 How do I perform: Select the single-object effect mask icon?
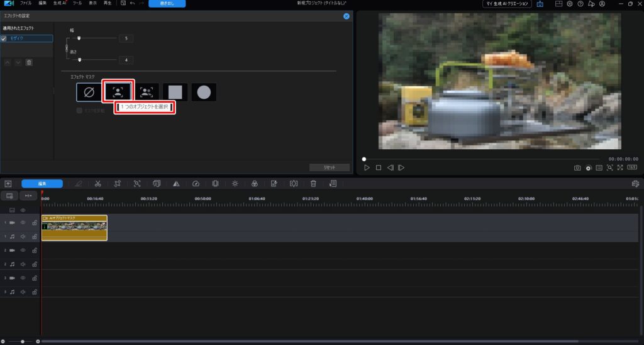pos(118,92)
